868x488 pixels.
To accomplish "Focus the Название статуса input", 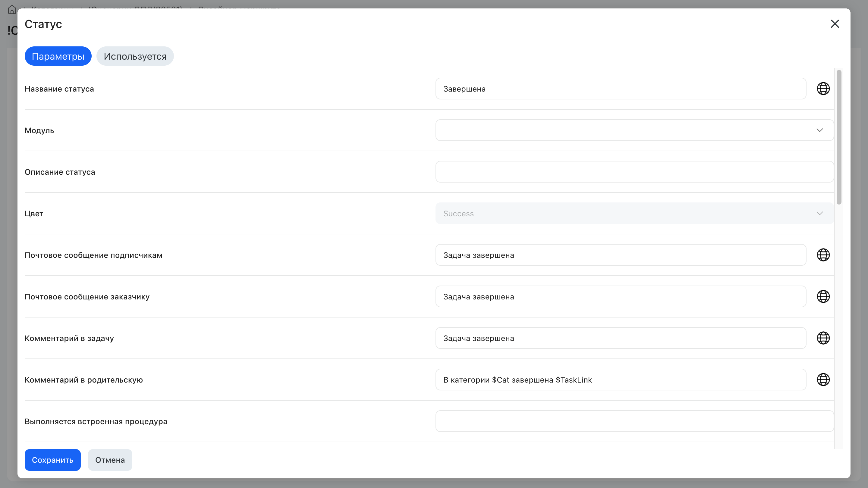I will [621, 89].
